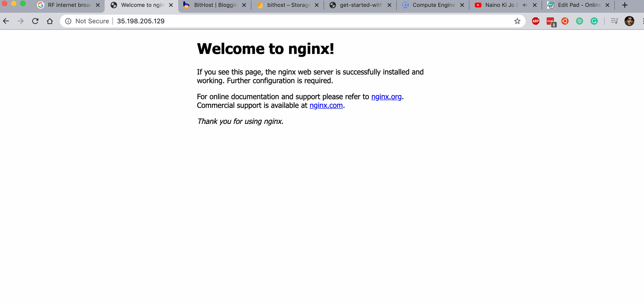Viewport: 644px width, 304px height.
Task: Bookmark this page with the star icon
Action: [517, 21]
